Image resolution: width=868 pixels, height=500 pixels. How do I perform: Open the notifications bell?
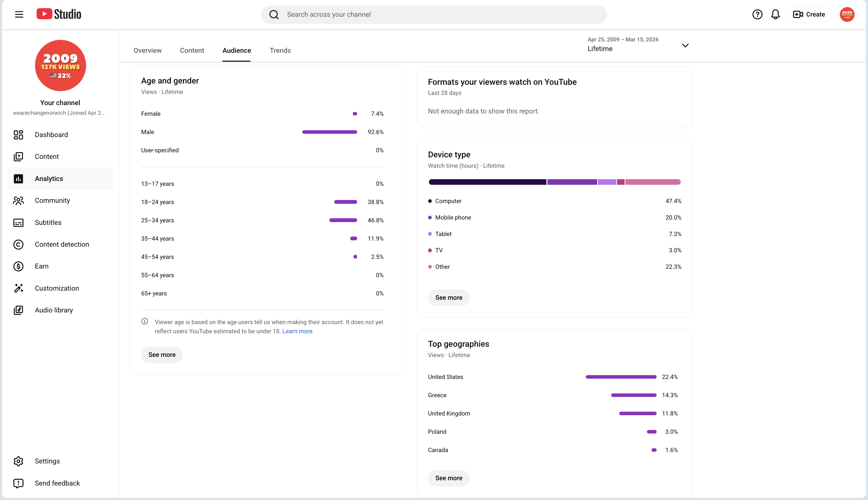tap(775, 14)
